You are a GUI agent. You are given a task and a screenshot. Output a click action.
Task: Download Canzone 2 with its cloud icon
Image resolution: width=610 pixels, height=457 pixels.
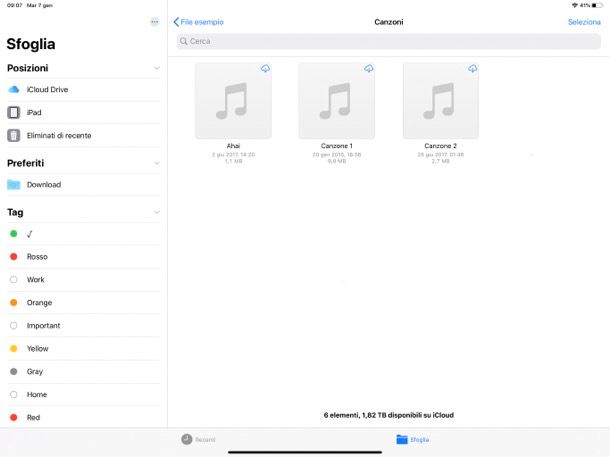473,68
